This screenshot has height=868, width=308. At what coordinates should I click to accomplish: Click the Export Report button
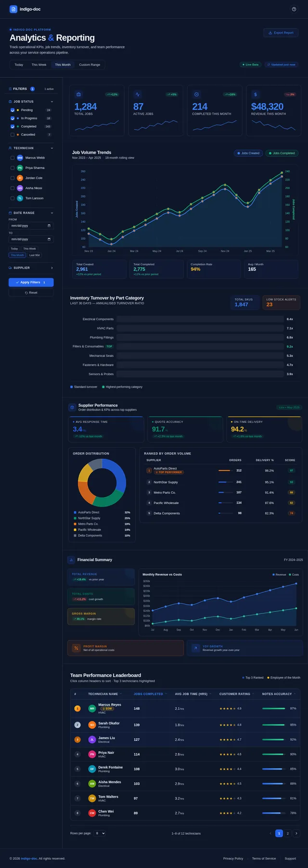281,33
